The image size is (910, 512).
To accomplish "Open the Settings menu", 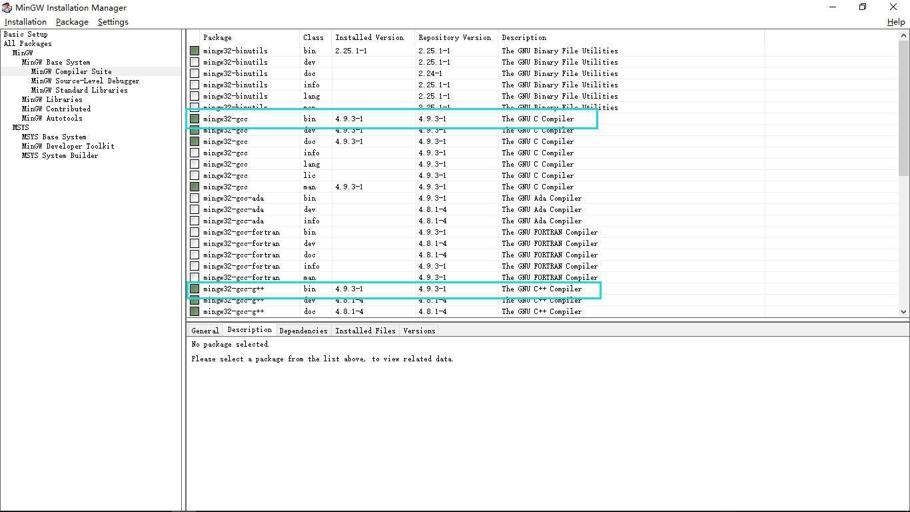I will click(x=113, y=21).
